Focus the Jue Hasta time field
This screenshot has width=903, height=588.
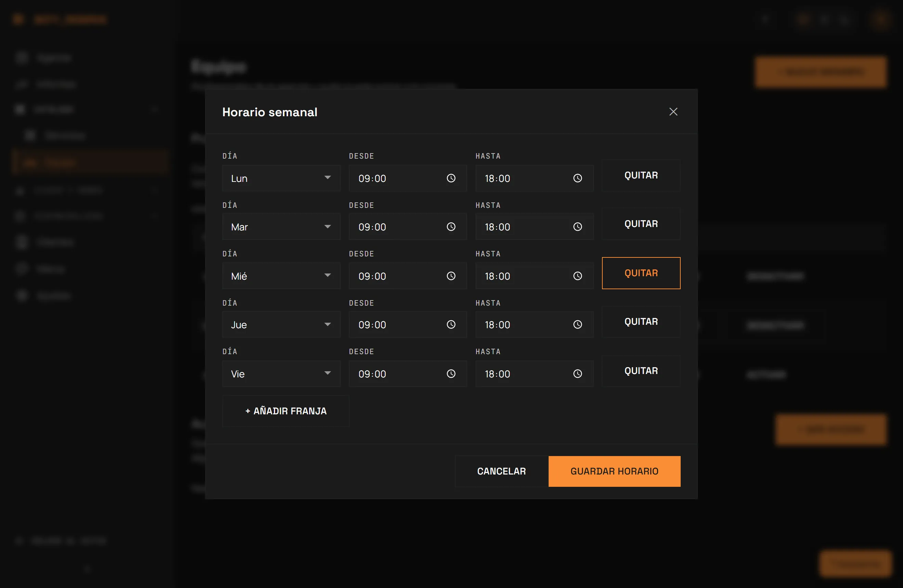pos(534,324)
